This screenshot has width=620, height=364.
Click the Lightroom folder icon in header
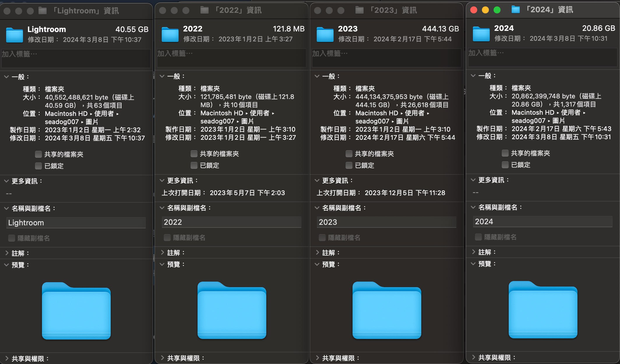(14, 35)
